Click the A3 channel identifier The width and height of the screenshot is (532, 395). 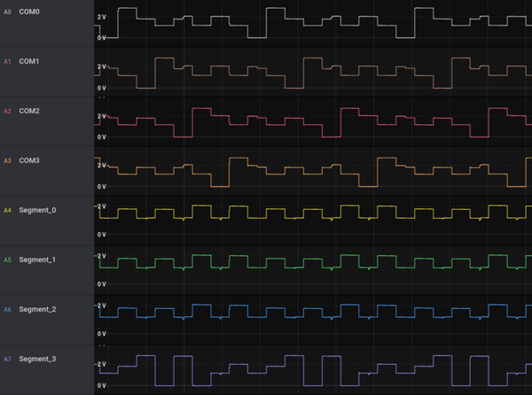click(7, 160)
